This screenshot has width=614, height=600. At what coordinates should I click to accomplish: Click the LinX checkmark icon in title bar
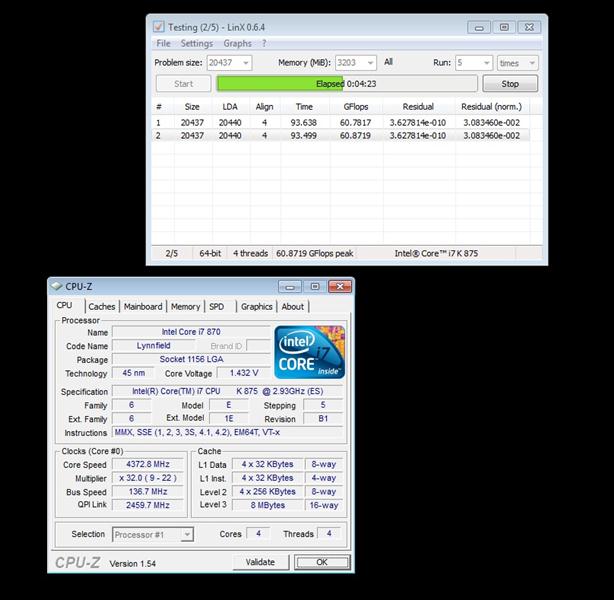click(x=159, y=27)
